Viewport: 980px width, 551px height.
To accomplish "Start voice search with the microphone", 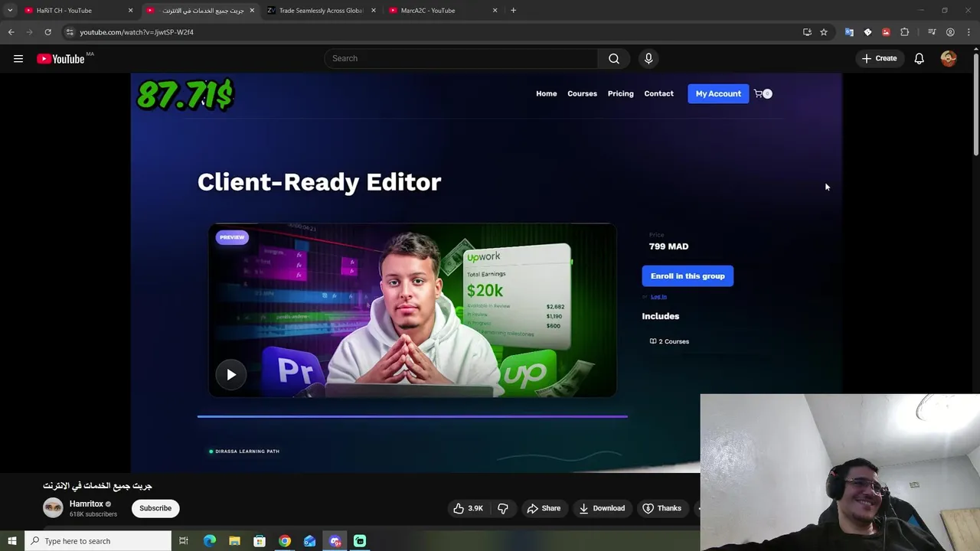I will tap(648, 58).
